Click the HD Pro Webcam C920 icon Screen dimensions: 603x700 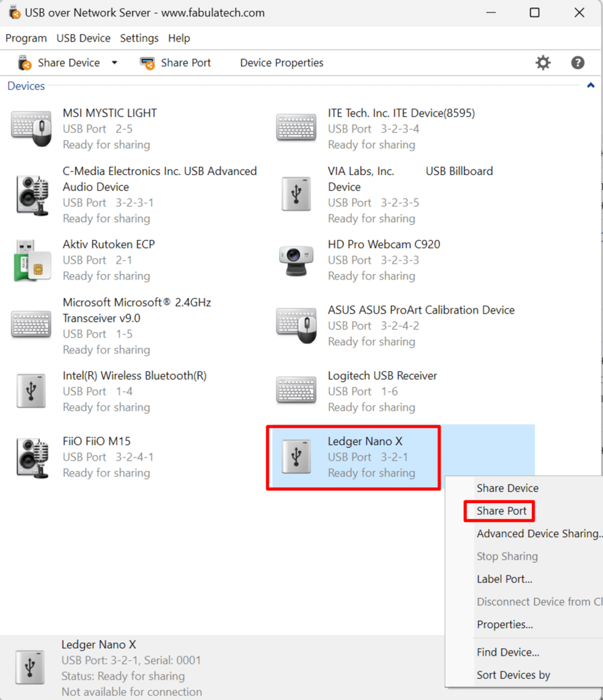click(x=296, y=260)
